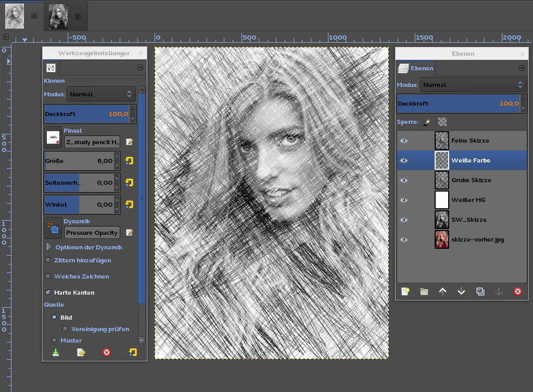Viewport: 533px width, 392px height.
Task: Lock pixels with the paintbrush lock icon
Action: (x=427, y=122)
